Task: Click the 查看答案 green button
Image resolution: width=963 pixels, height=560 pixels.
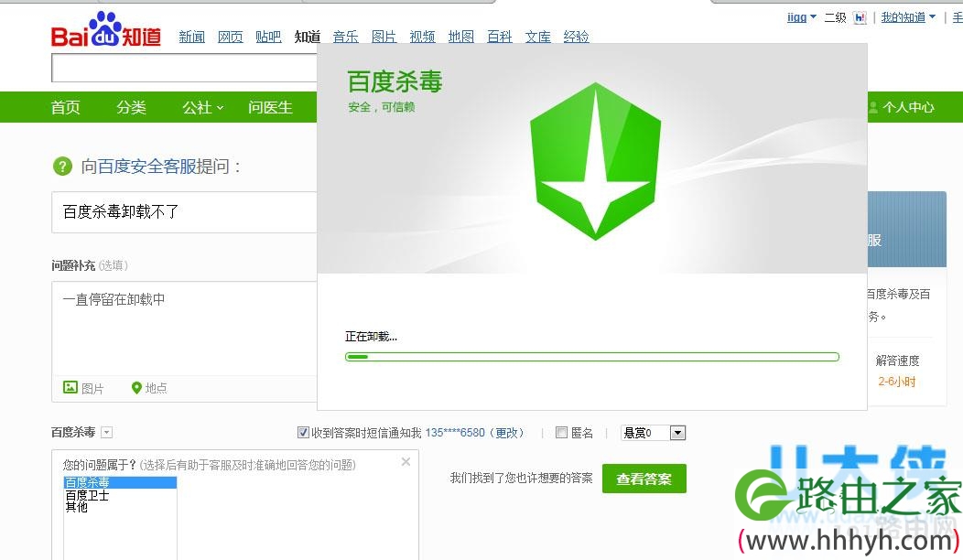Action: 644,478
